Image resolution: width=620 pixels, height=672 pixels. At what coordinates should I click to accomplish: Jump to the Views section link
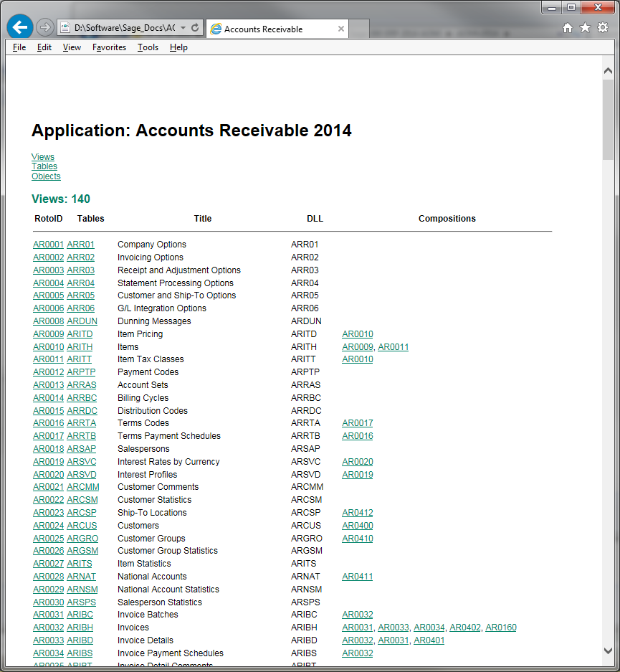(43, 157)
